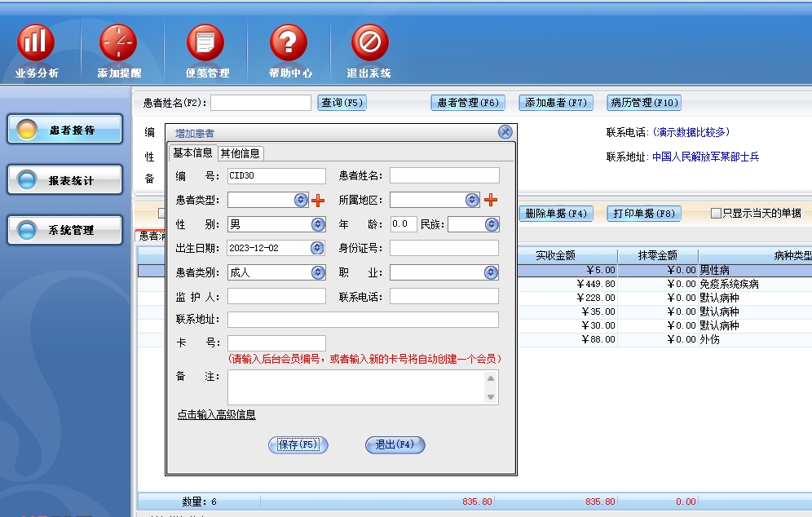
Task: Expand the 职业 dropdown
Action: [x=491, y=272]
